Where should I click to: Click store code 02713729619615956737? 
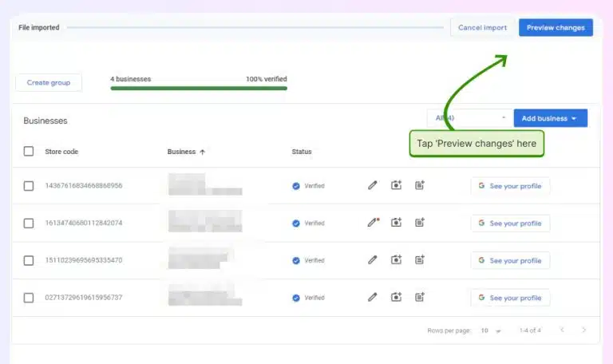[x=84, y=298]
